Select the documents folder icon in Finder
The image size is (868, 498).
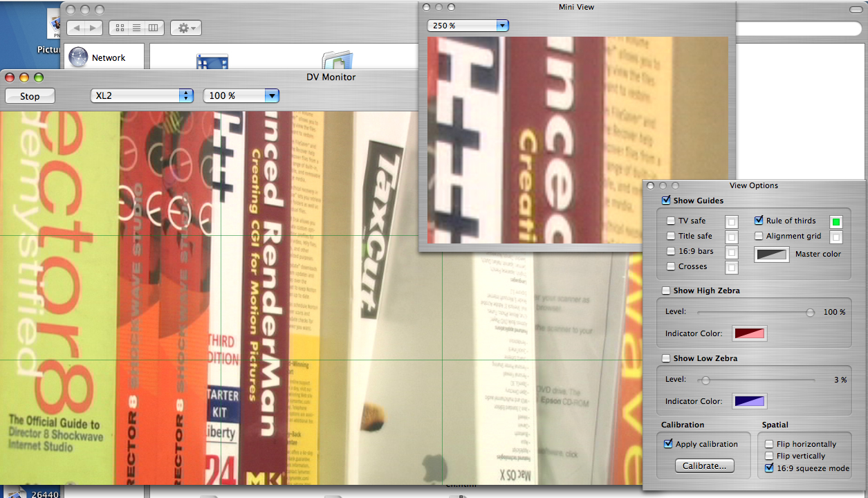[x=338, y=59]
